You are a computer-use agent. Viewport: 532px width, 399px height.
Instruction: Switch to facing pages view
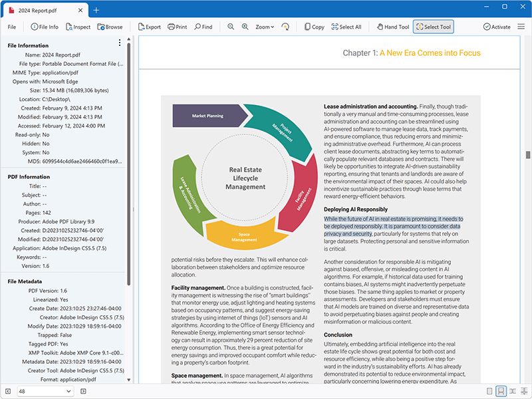(513, 391)
